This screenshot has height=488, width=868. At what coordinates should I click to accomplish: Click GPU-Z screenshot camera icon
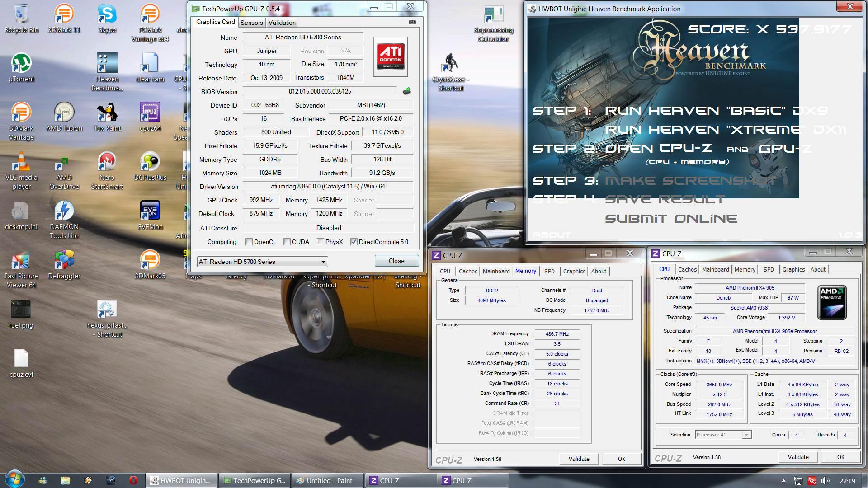coord(412,22)
